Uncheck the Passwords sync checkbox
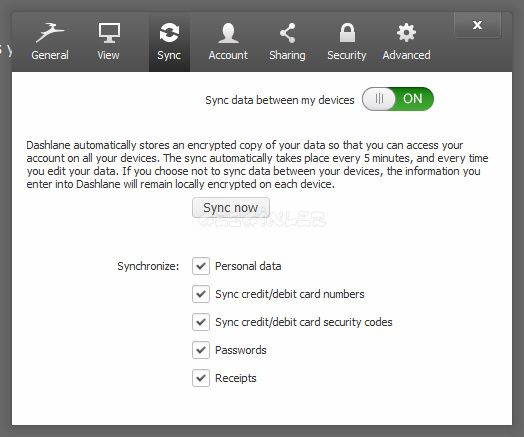This screenshot has width=524, height=437. coord(201,350)
